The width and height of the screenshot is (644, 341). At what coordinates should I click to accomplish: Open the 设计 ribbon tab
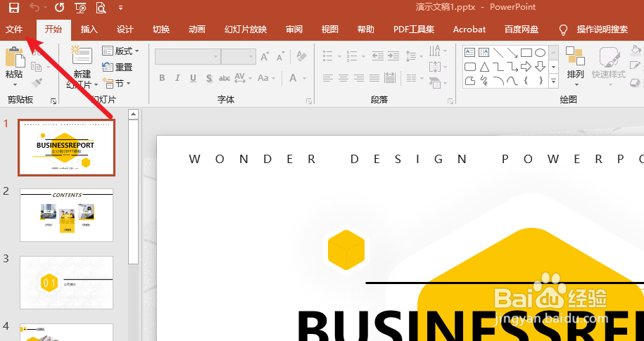(125, 30)
